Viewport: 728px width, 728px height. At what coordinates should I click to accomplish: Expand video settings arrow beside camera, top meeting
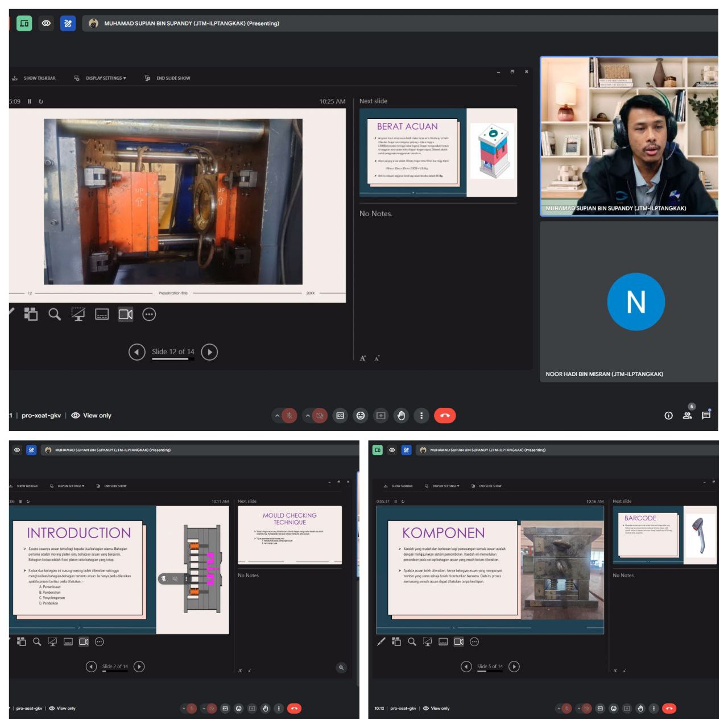(x=308, y=416)
